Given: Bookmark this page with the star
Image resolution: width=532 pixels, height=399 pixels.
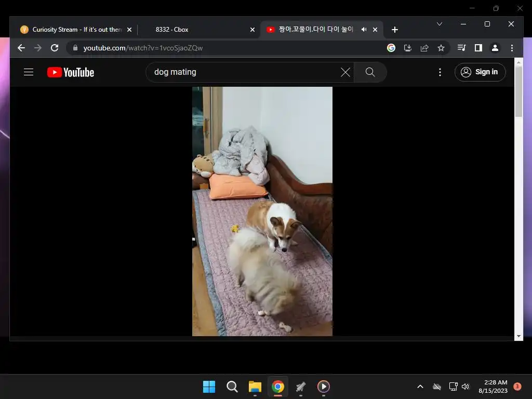Looking at the screenshot, I should tap(441, 48).
